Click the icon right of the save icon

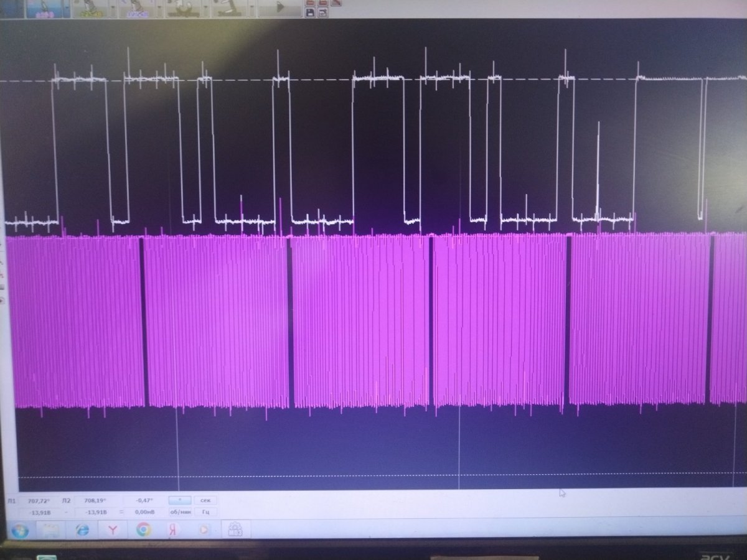[x=324, y=12]
